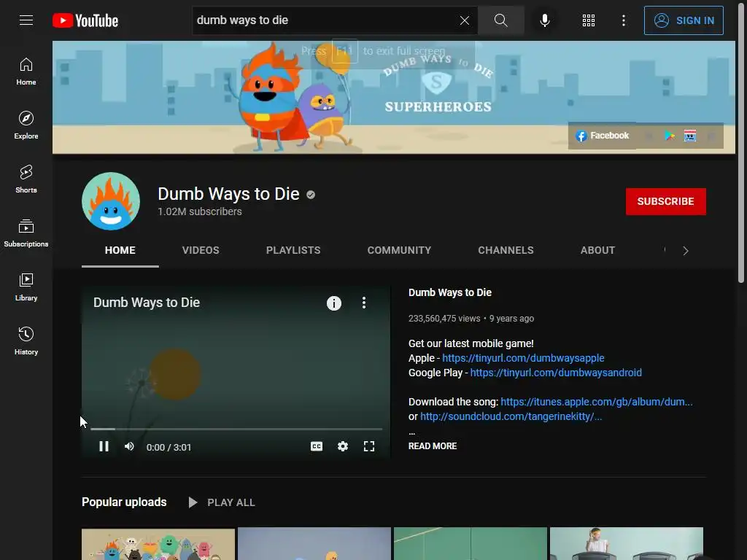Open the YouTube apps grid
747x560 pixels.
[589, 20]
